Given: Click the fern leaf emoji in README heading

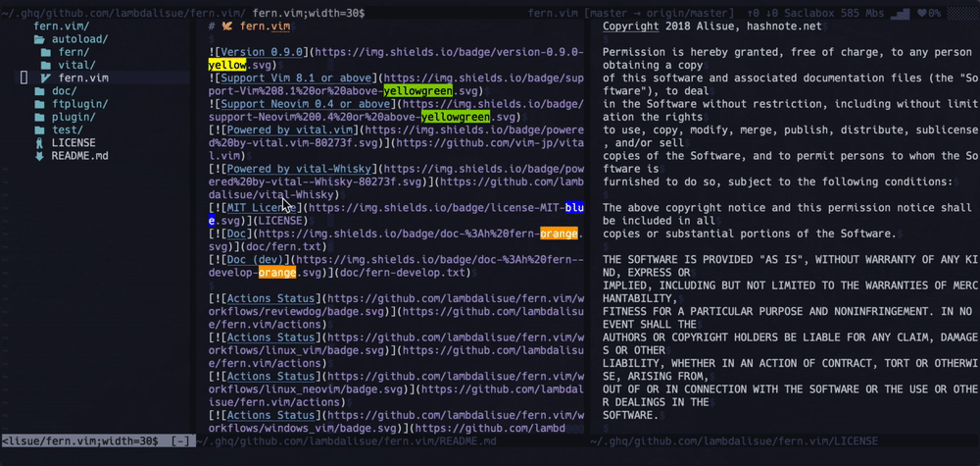Looking at the screenshot, I should click(227, 26).
